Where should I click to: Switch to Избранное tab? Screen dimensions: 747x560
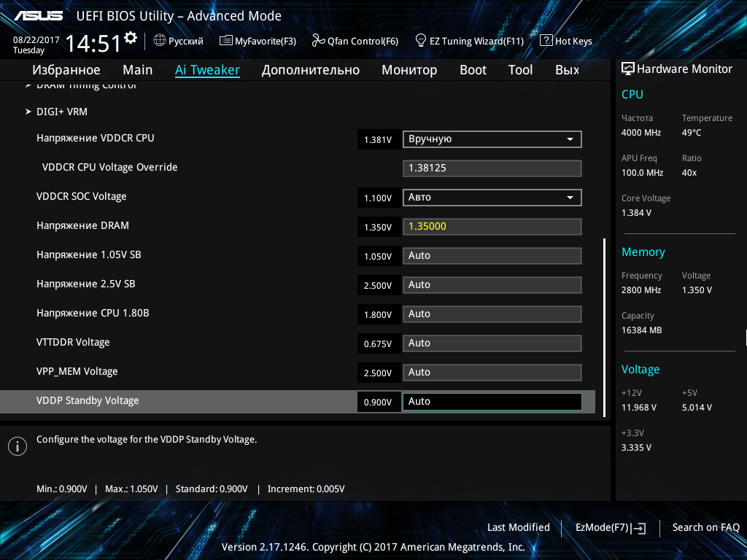click(x=66, y=70)
